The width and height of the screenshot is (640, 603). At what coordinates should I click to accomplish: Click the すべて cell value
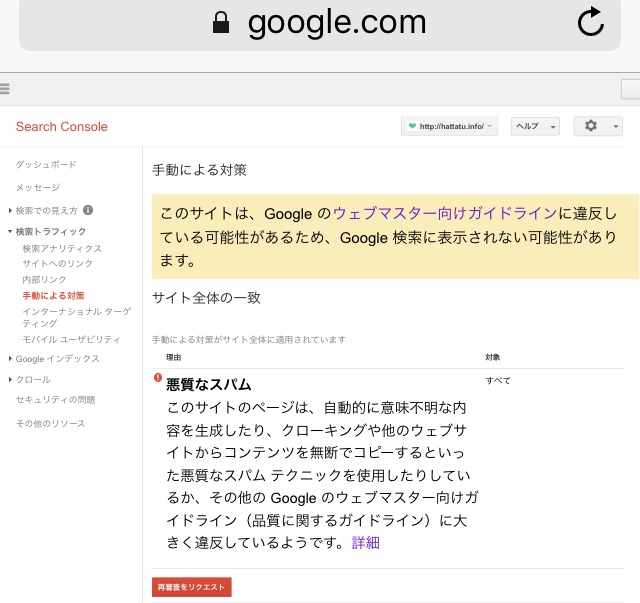498,380
